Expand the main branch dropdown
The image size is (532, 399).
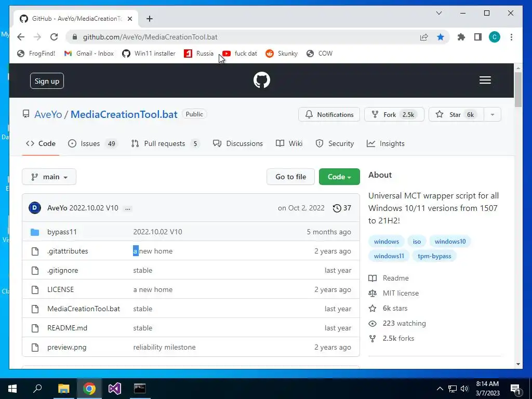tap(49, 177)
